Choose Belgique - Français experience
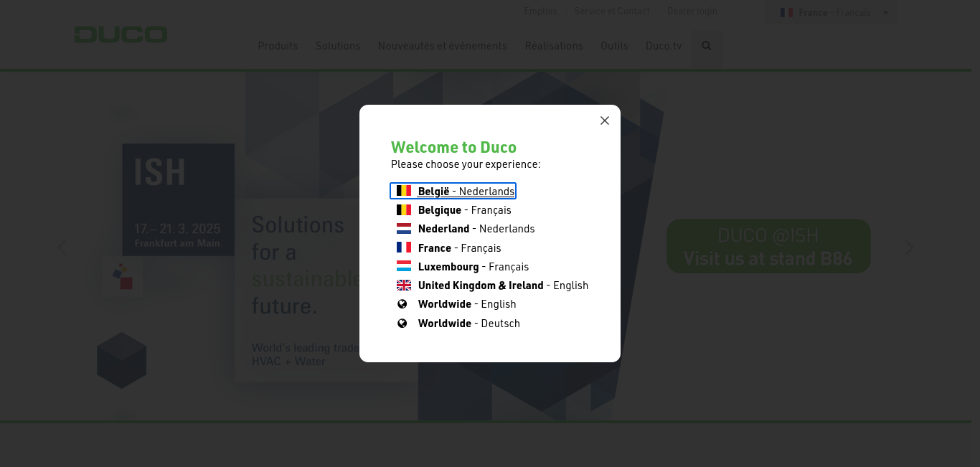Viewport: 980px width, 467px height. click(x=464, y=210)
